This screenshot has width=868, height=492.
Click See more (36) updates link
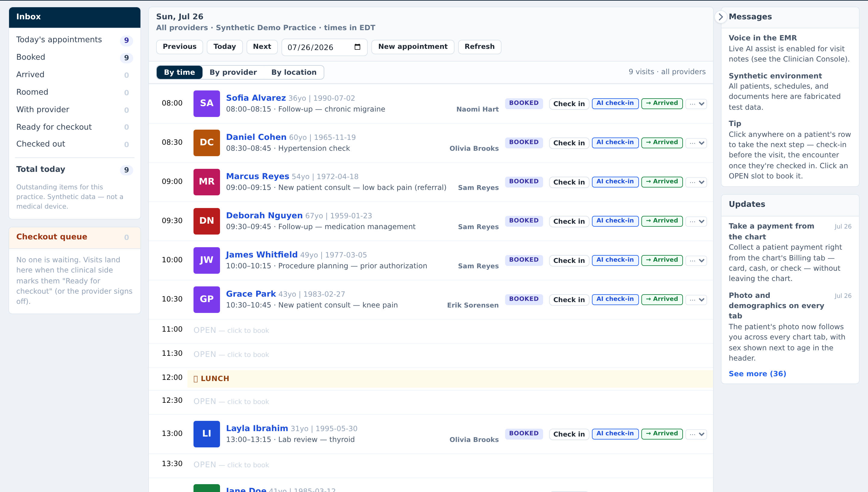(x=757, y=374)
